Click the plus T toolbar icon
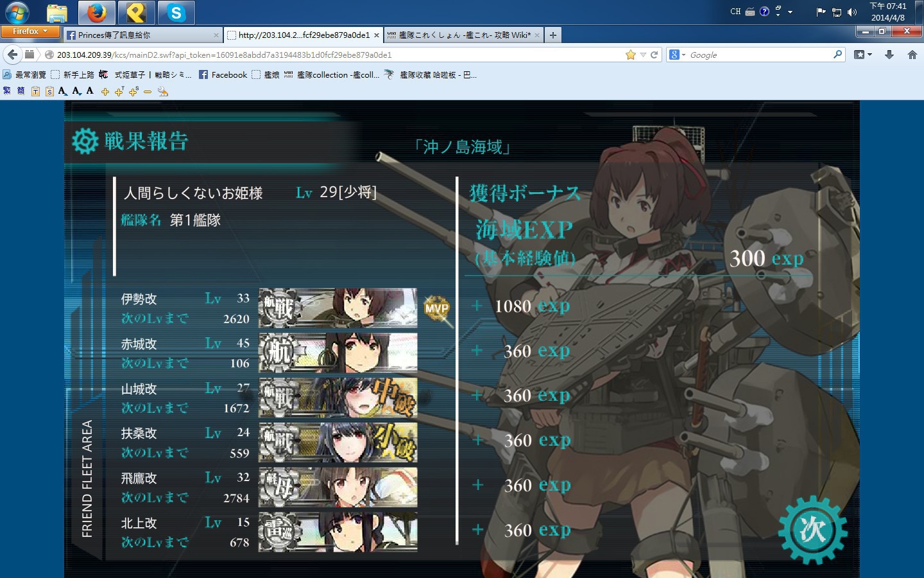The height and width of the screenshot is (578, 924). coord(119,92)
